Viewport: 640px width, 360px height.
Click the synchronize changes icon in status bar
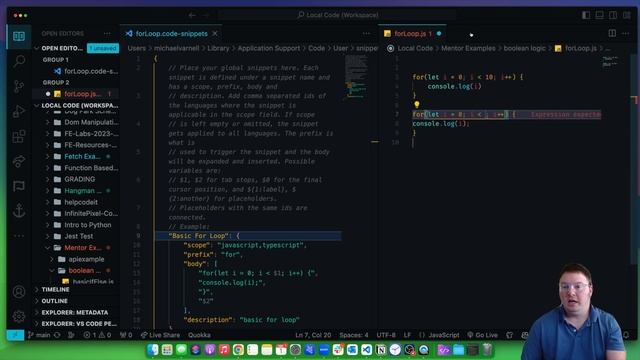coord(57,335)
